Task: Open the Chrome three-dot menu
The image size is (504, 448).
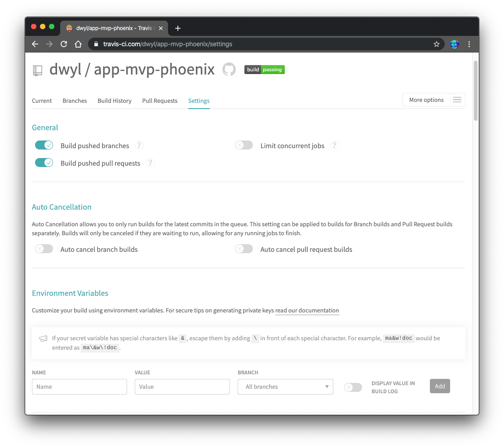Action: (469, 44)
